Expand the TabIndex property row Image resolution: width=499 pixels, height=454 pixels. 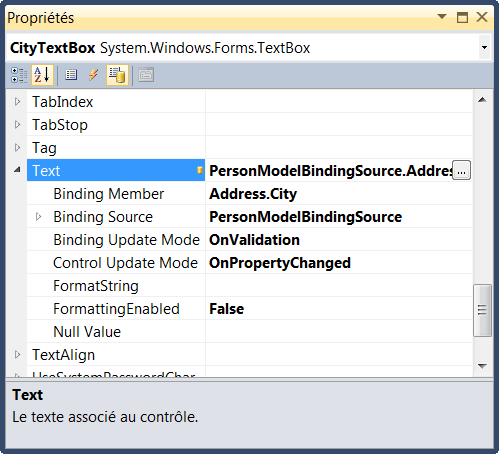(18, 101)
